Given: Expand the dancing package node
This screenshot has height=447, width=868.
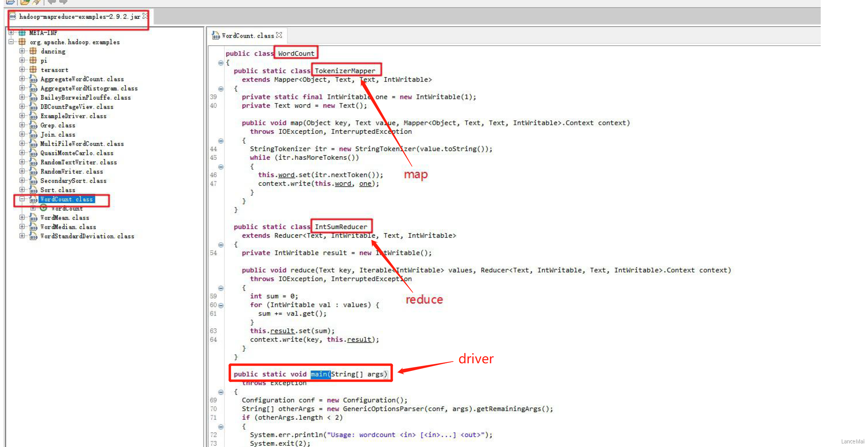Looking at the screenshot, I should click(22, 51).
